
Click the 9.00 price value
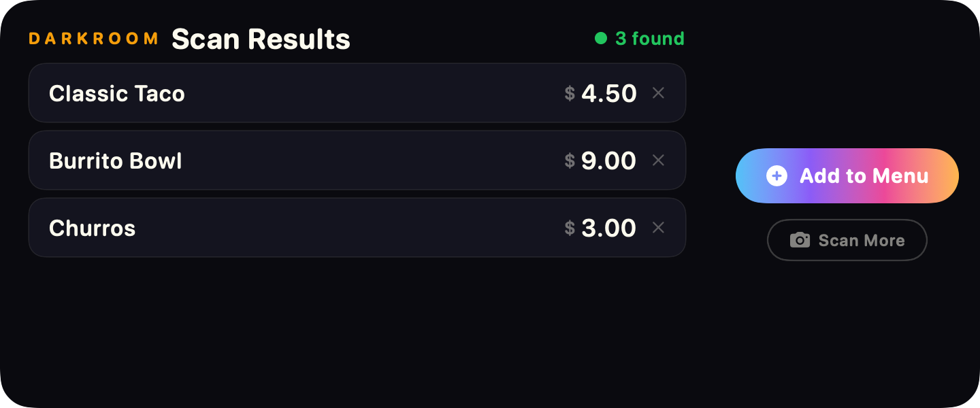(x=609, y=160)
